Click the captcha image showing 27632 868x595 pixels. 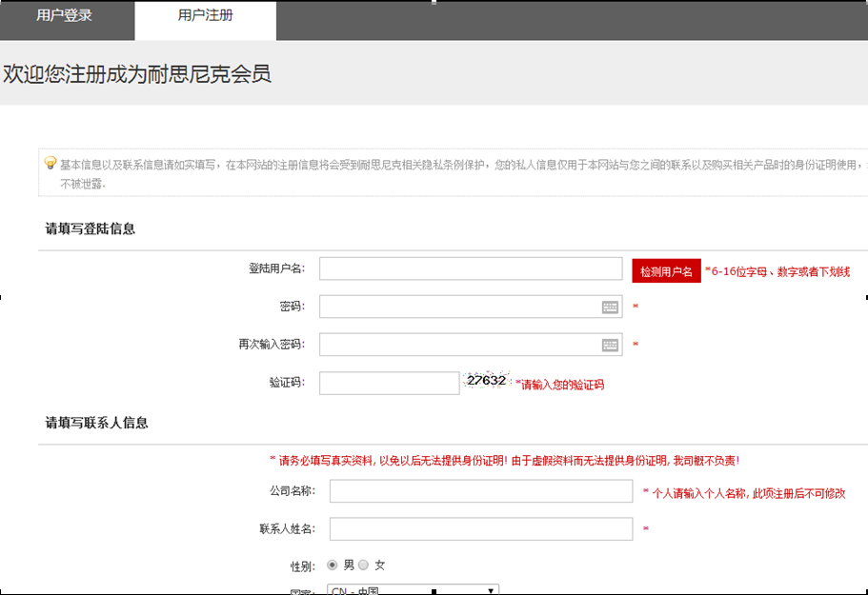pos(487,381)
